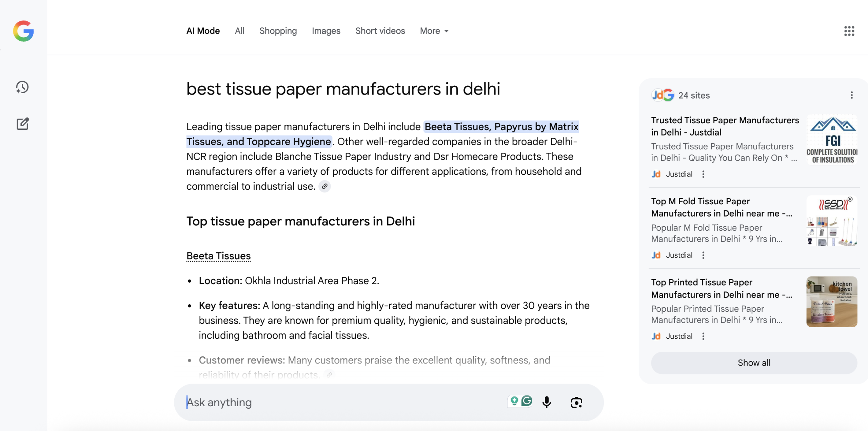Click the kitchen towel thumbnail image
This screenshot has height=431, width=868.
[x=832, y=302]
